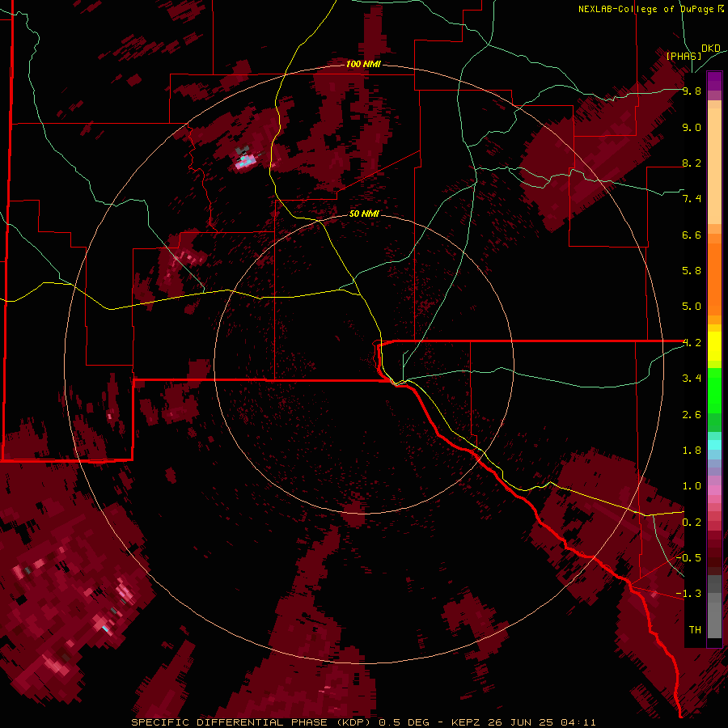
Task: Click the TH threshold label
Action: (695, 630)
